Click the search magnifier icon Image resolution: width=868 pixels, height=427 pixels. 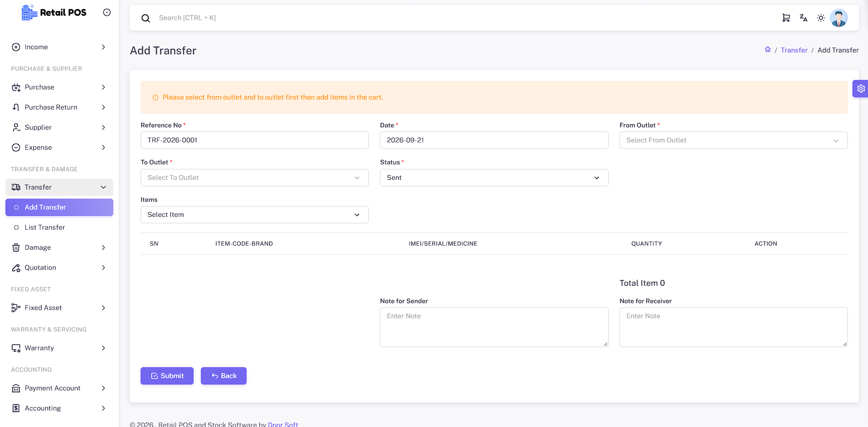point(146,18)
